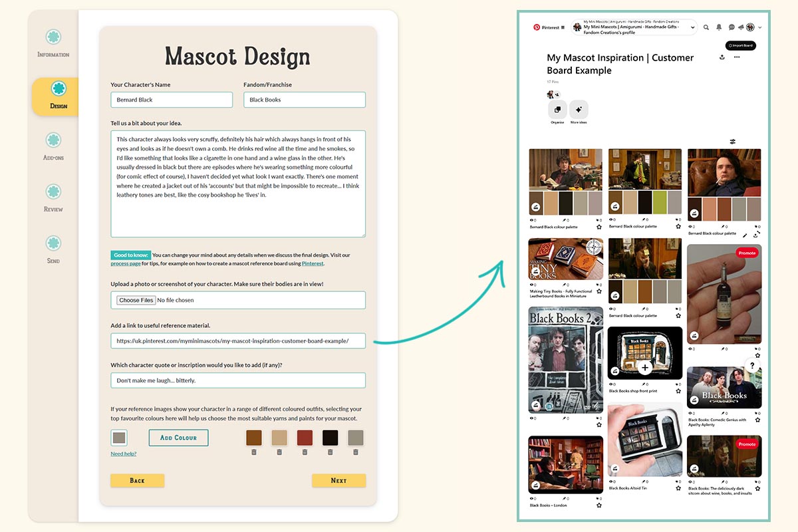The image size is (798, 532).
Task: Click the Next button
Action: coord(338,480)
